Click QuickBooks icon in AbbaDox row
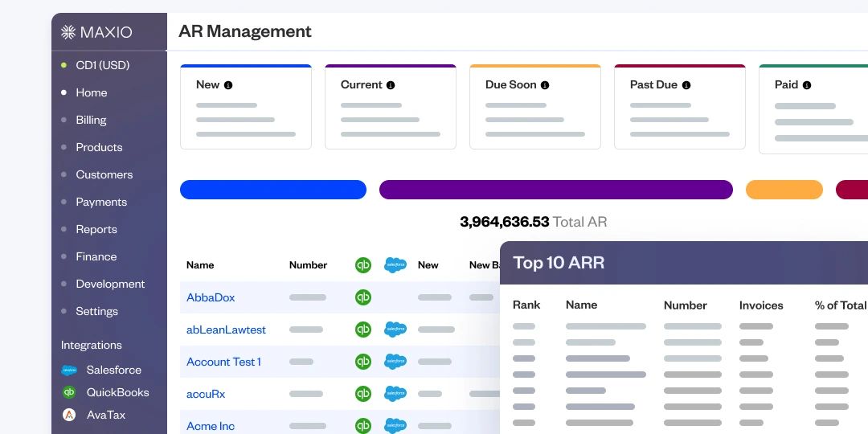 tap(363, 297)
